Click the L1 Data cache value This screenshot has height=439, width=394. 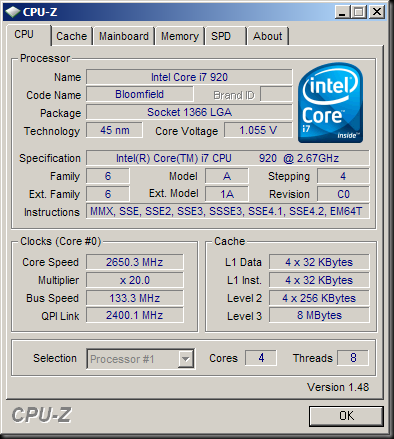pos(319,262)
